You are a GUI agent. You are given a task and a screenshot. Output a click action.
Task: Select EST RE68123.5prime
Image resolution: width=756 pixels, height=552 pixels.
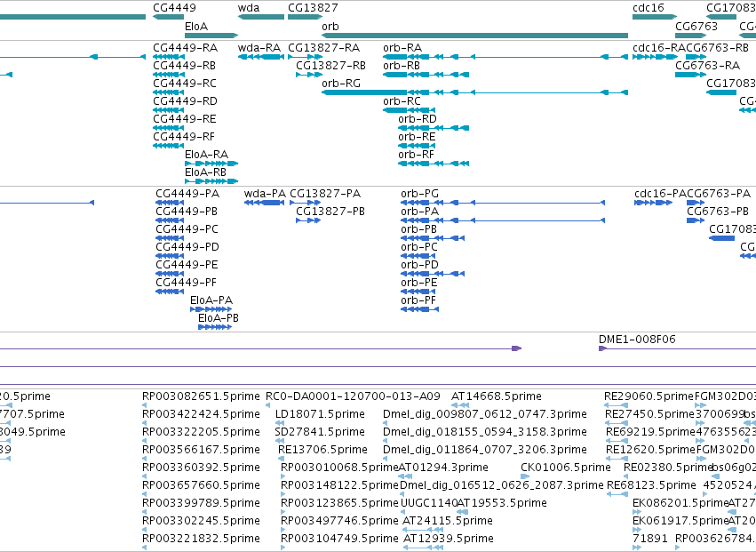(651, 485)
